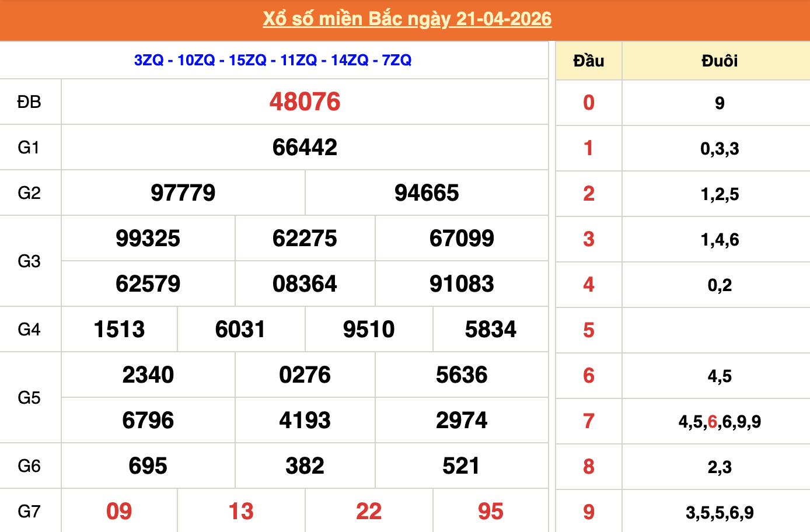This screenshot has height=532, width=810.
Task: Click the ĐB row label
Action: (x=29, y=102)
